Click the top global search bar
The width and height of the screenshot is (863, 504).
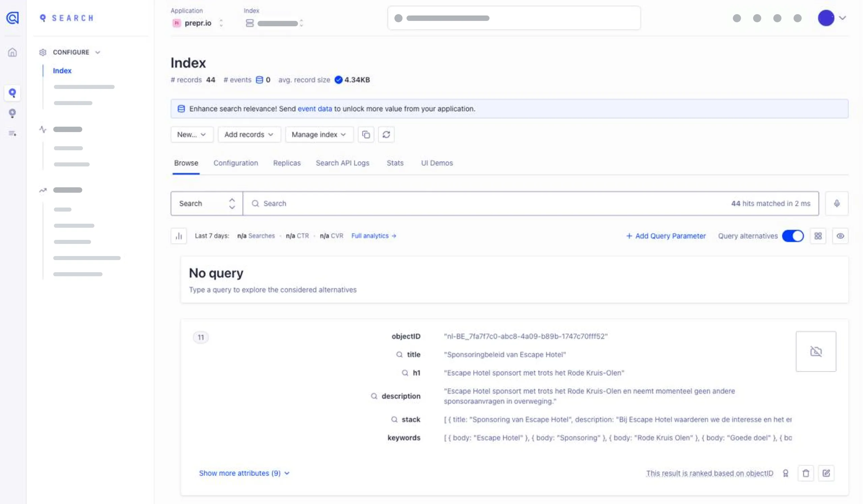click(514, 18)
